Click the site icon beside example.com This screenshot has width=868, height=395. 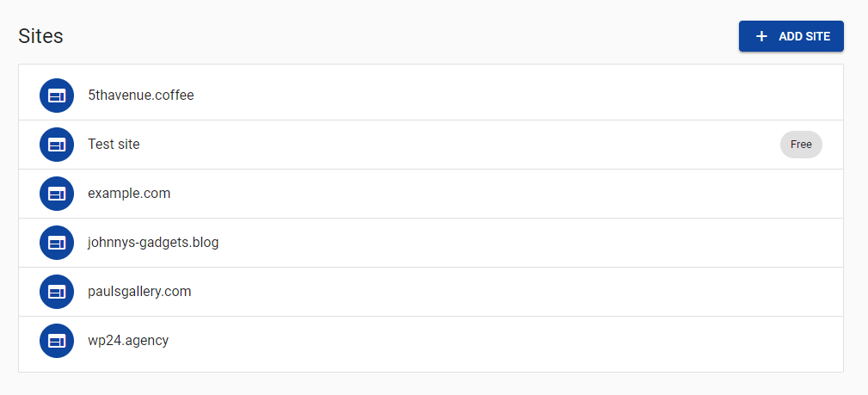coord(57,194)
